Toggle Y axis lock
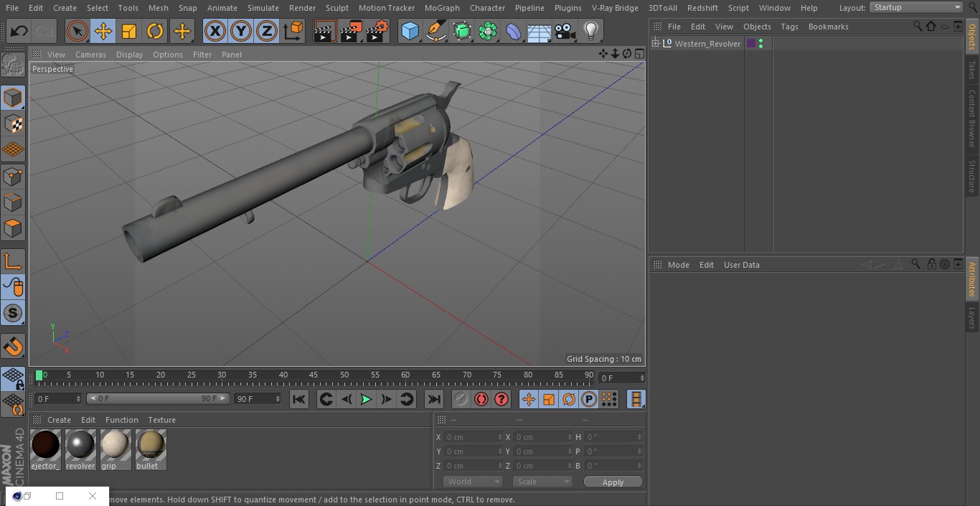 (x=241, y=31)
